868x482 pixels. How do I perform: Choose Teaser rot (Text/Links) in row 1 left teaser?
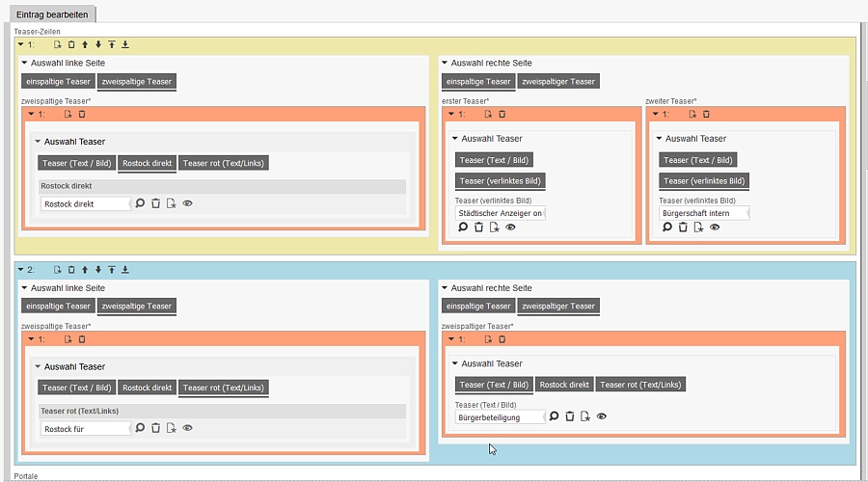coord(224,163)
